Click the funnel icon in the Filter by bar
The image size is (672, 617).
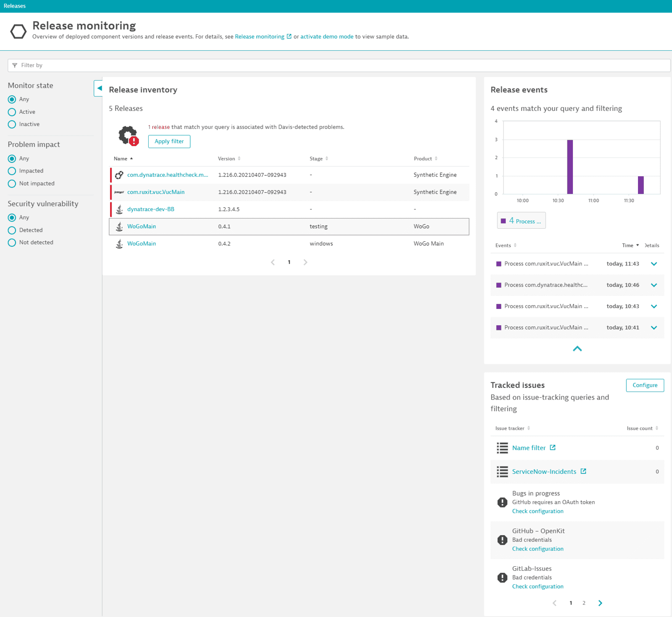(x=16, y=65)
